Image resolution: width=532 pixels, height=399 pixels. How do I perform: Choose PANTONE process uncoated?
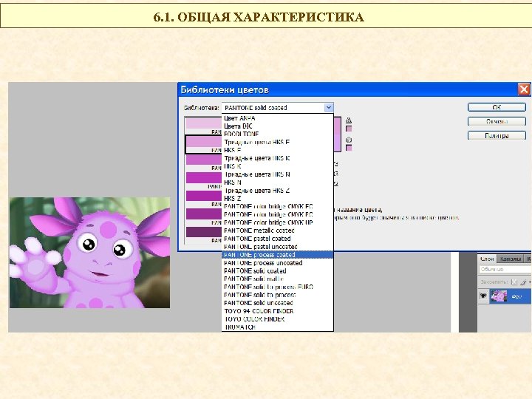point(278,263)
